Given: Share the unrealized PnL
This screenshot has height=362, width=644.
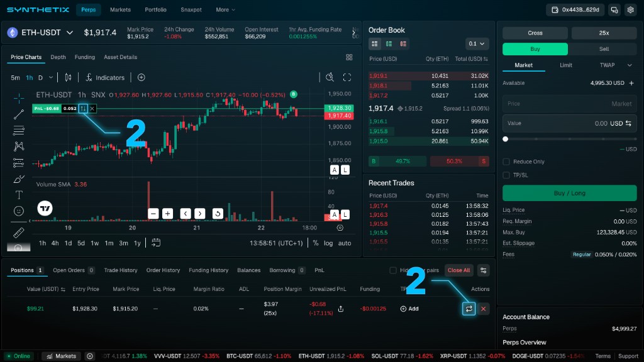Looking at the screenshot, I should [x=341, y=309].
